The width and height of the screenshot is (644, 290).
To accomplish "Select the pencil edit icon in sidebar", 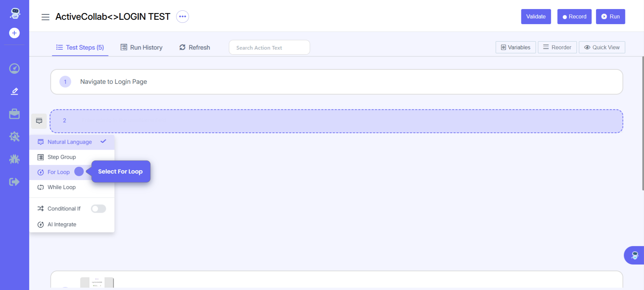I will 14,91.
